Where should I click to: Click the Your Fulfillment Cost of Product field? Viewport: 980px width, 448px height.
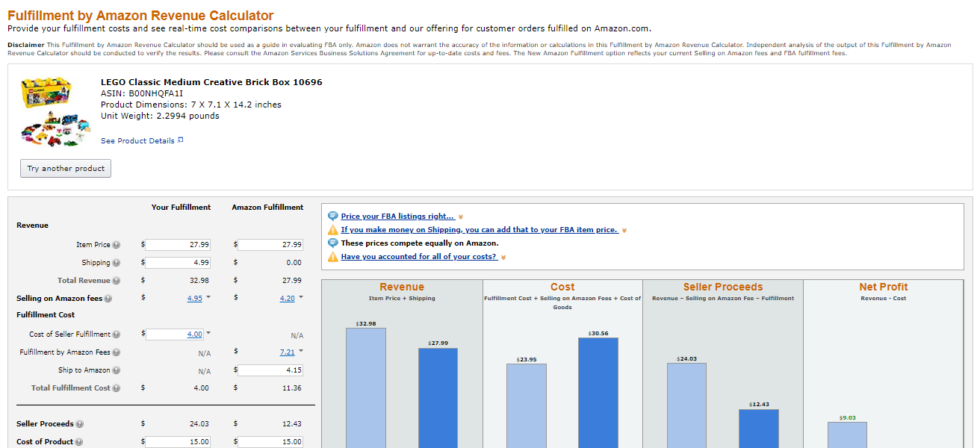tap(178, 441)
